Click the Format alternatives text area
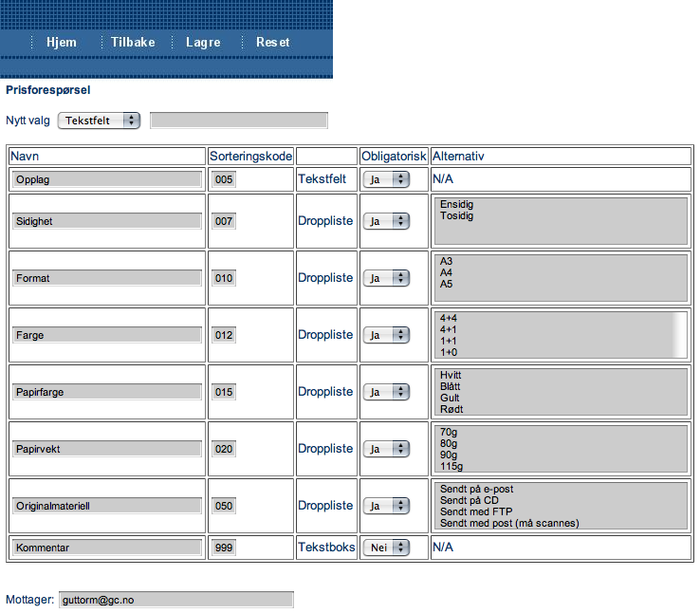Viewport: 700px width, 613px height. pyautogui.click(x=560, y=278)
